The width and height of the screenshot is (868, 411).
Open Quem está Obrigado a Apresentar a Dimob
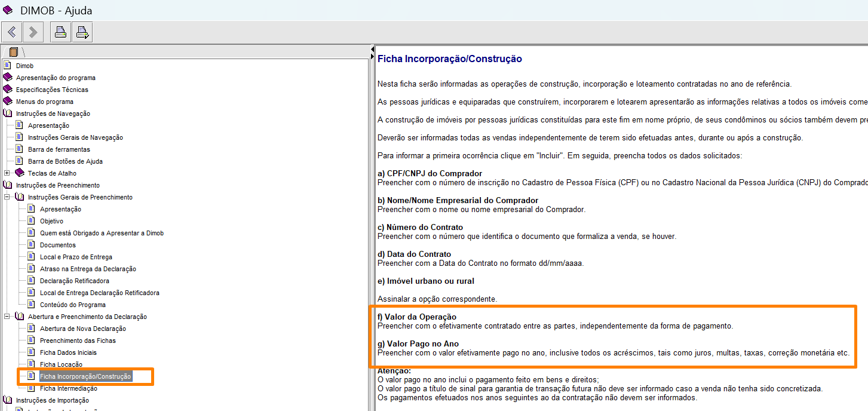coord(102,233)
